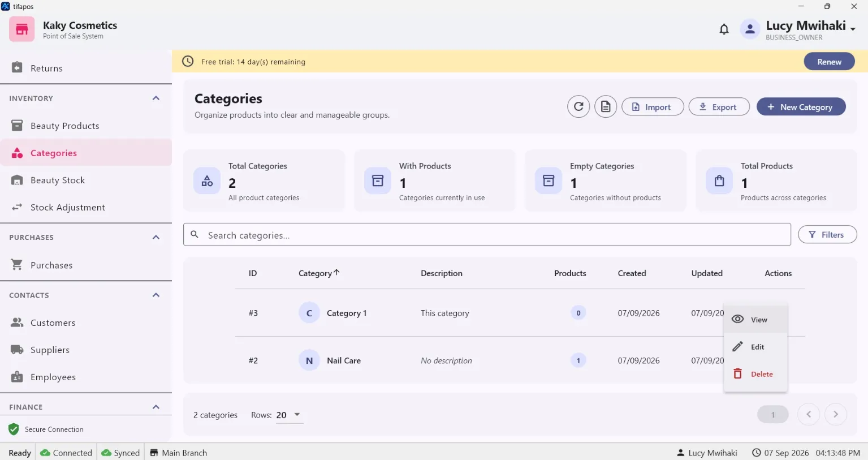Image resolution: width=868 pixels, height=460 pixels.
Task: Click the Total Products bag icon
Action: click(719, 180)
